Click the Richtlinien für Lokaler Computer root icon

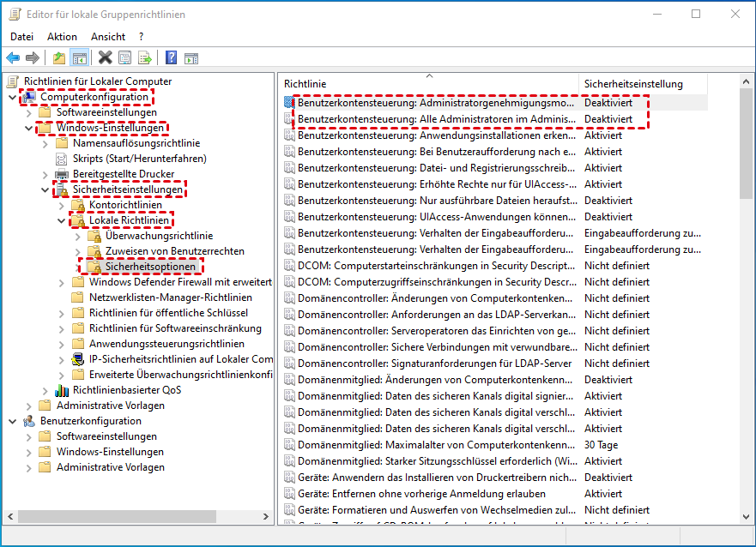pyautogui.click(x=13, y=81)
